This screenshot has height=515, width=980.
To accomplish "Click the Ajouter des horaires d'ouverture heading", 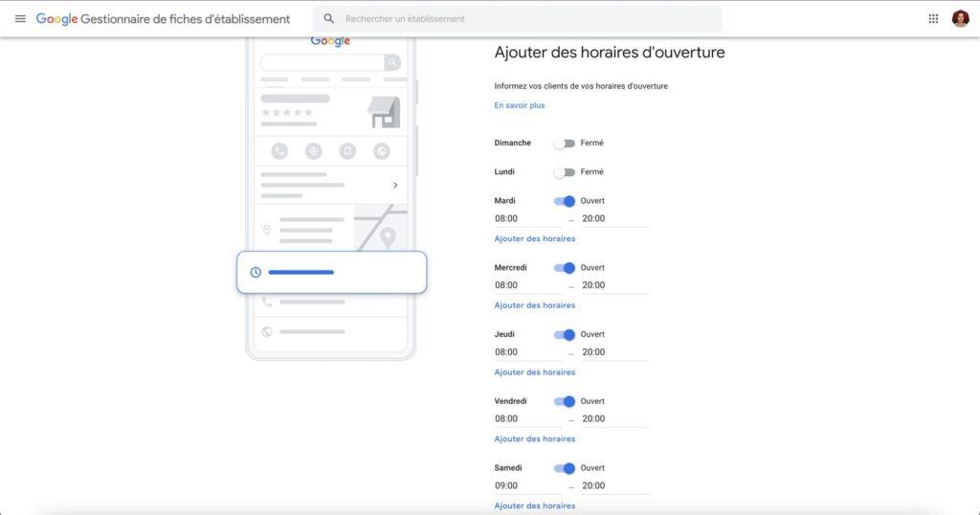I will point(610,53).
